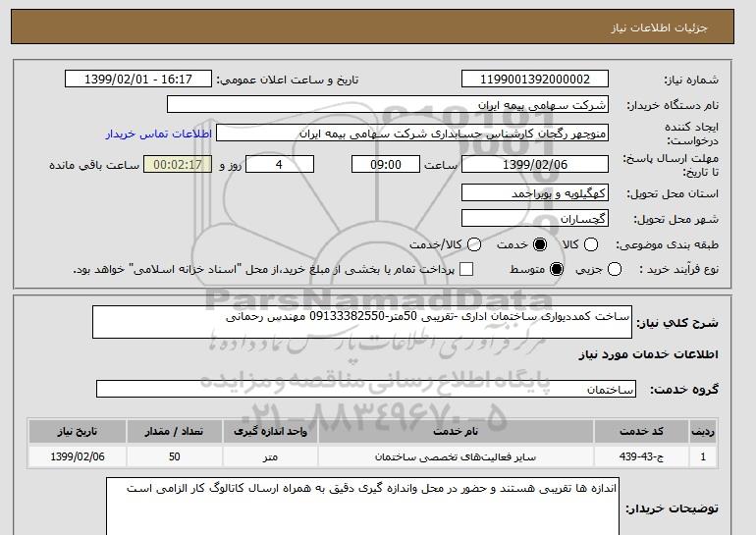Click the province field کهگیلویه و بویراحمد

point(535,192)
